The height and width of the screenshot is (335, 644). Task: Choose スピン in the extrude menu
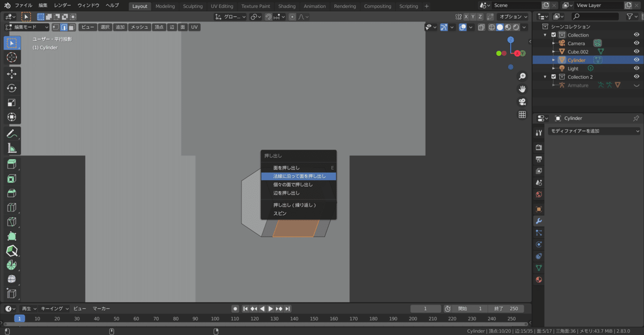(x=298, y=213)
